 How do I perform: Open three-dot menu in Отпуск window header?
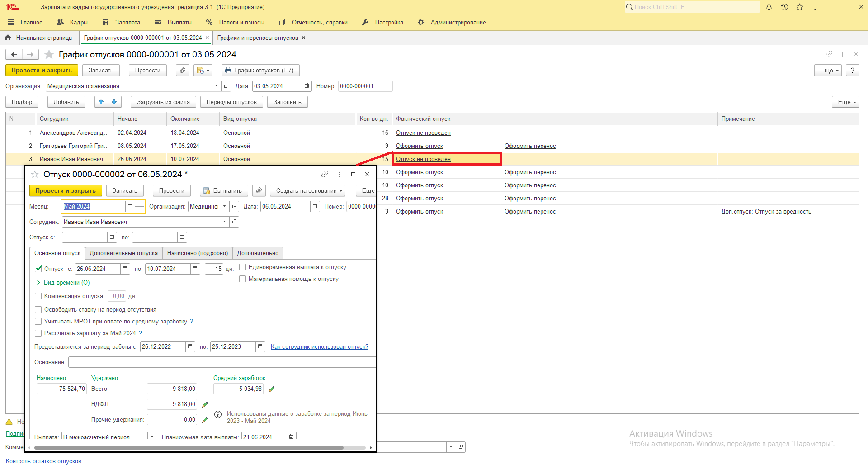pyautogui.click(x=339, y=174)
